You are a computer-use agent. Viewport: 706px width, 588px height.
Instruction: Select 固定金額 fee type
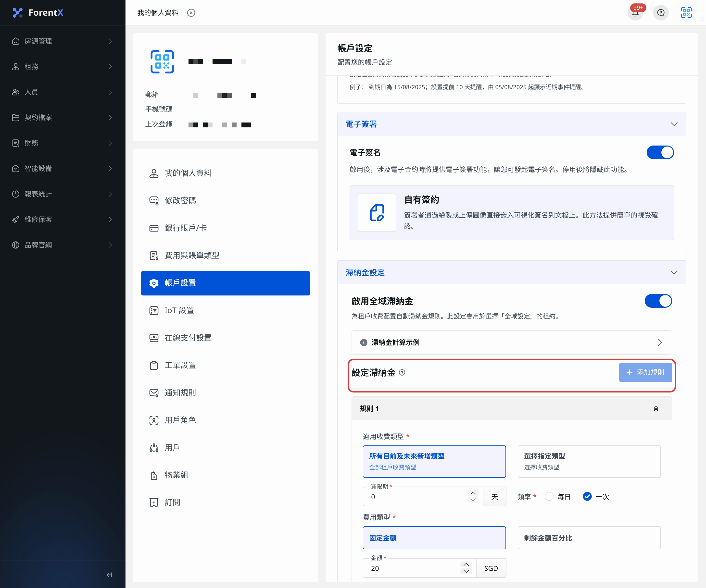[434, 538]
